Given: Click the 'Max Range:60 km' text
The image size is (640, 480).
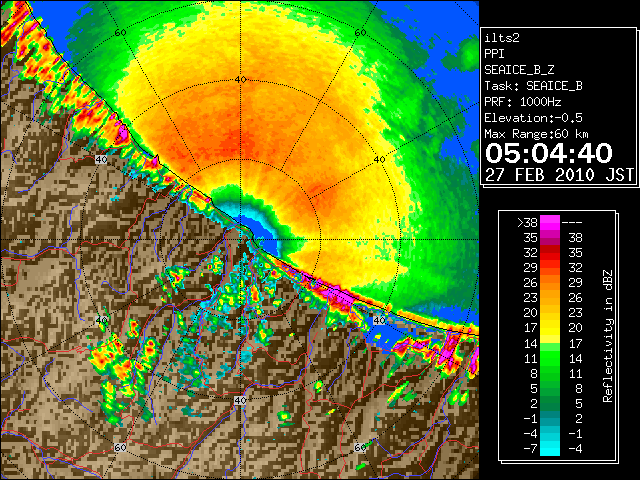Looking at the screenshot, I should coord(536,134).
